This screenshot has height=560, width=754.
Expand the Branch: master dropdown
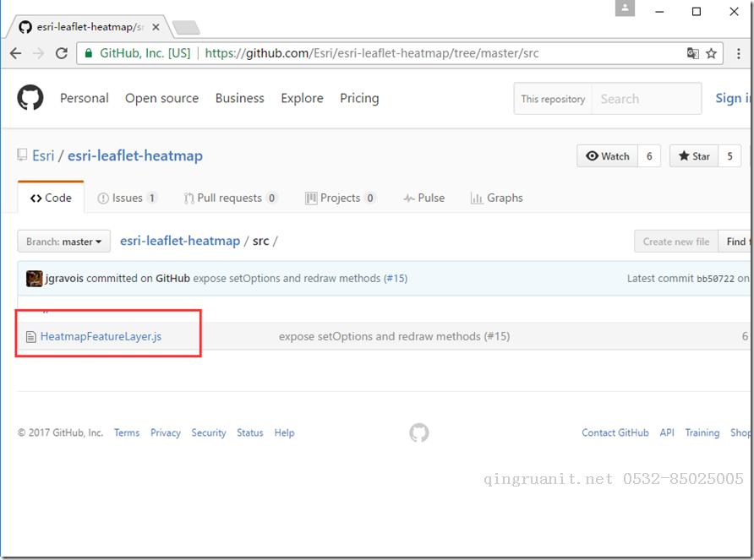point(64,242)
